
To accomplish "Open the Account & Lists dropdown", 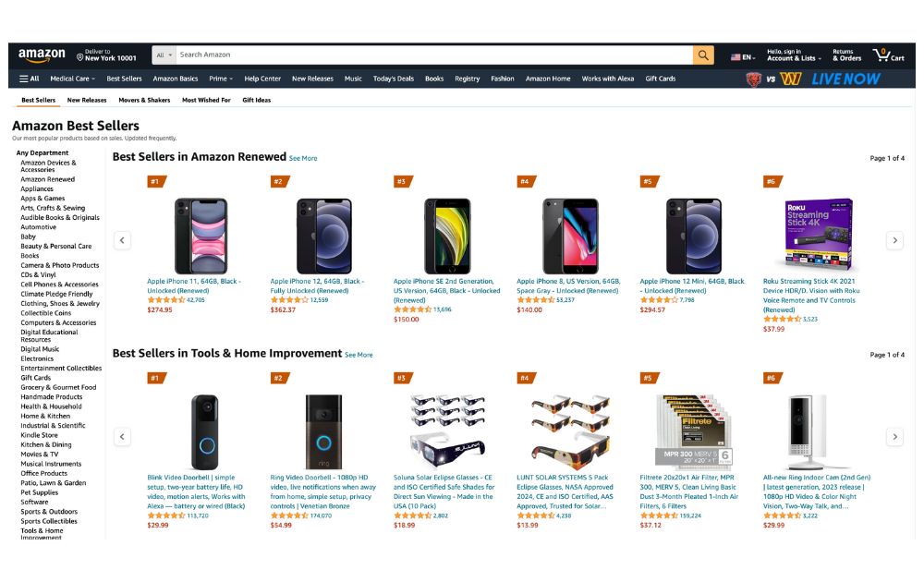I will (793, 55).
